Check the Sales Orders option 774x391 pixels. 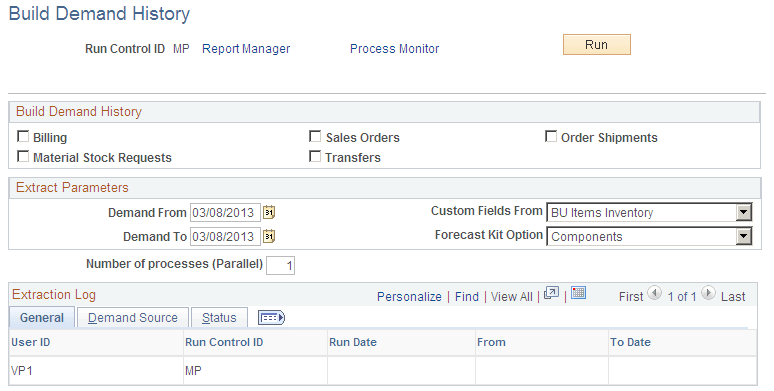(315, 136)
